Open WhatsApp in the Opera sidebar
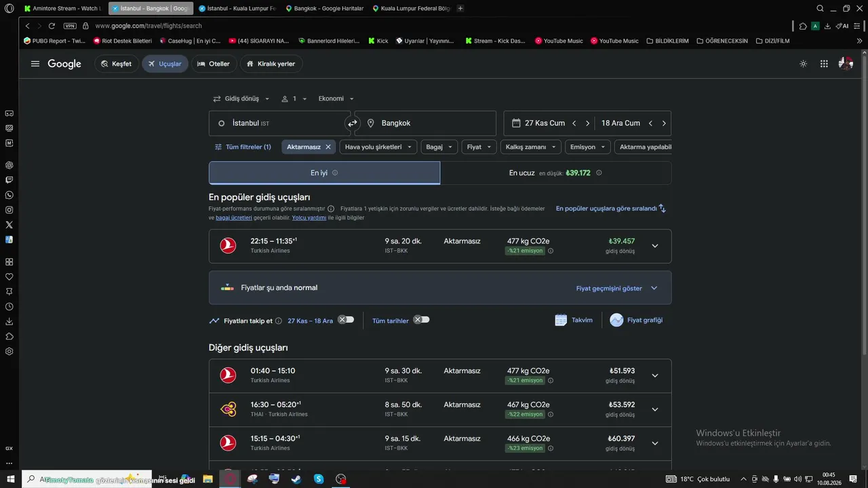 click(x=9, y=195)
